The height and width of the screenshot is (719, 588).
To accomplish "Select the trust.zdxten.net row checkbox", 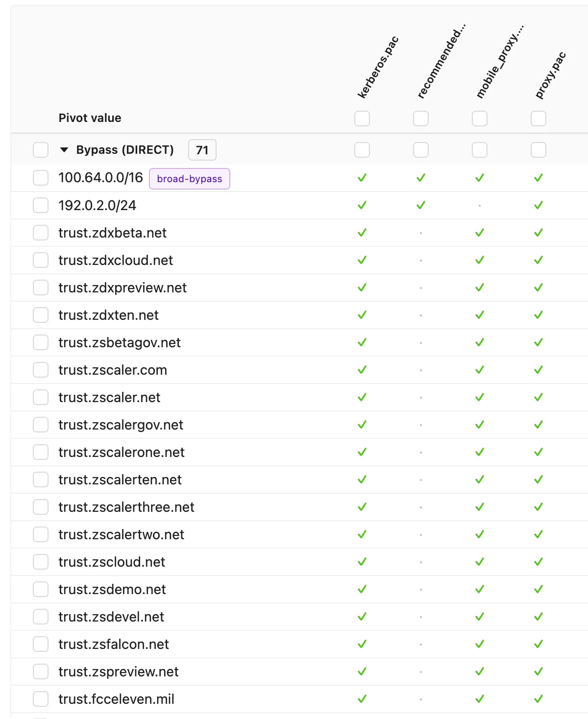I will point(41,315).
